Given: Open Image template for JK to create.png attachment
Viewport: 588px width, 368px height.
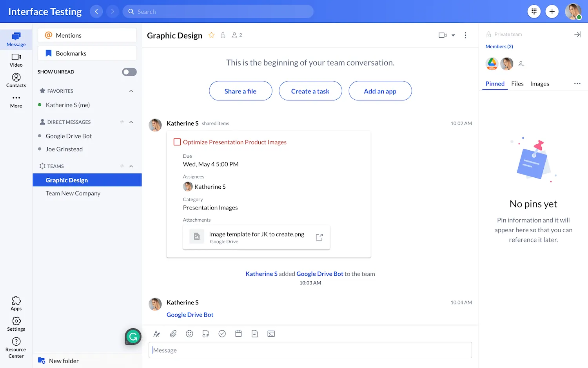Looking at the screenshot, I should click(x=256, y=237).
